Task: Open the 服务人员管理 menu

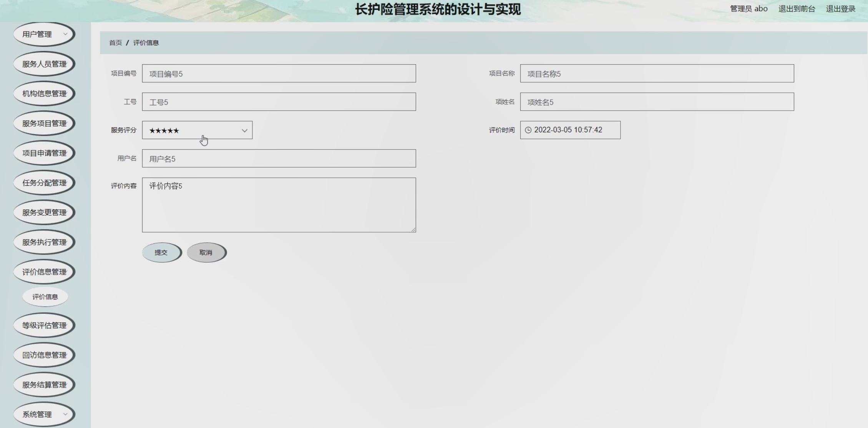Action: [x=44, y=64]
